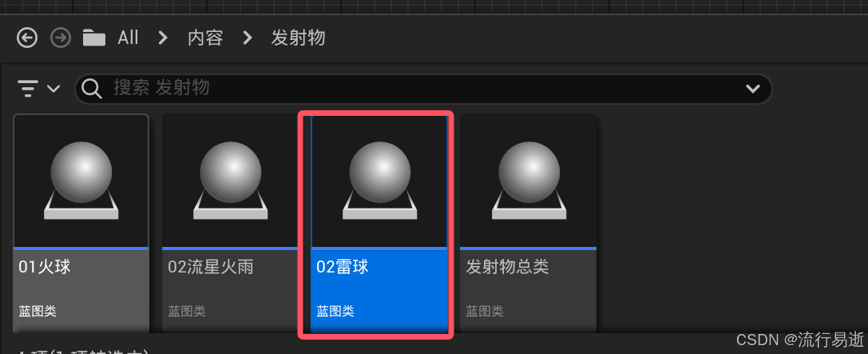This screenshot has height=354, width=868.
Task: Click the 02流星火雨 asset name label
Action: point(211,268)
